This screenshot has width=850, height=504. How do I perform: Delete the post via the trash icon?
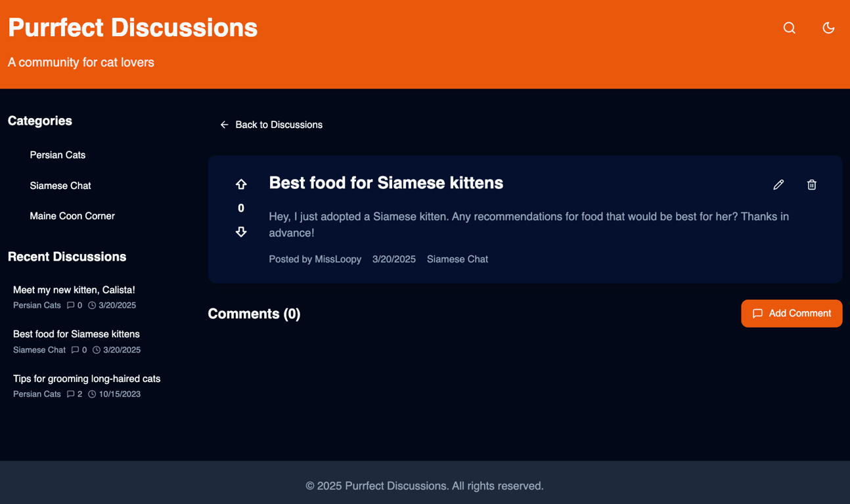coord(811,184)
